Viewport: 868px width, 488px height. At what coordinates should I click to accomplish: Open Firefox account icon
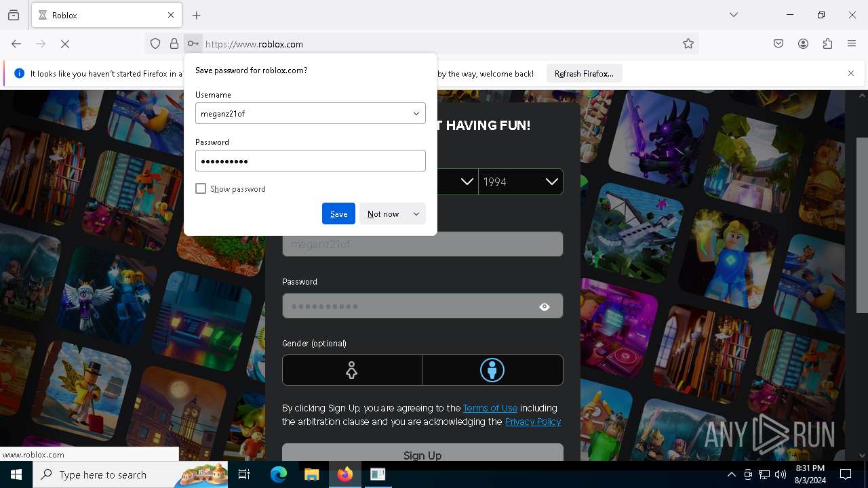click(803, 44)
